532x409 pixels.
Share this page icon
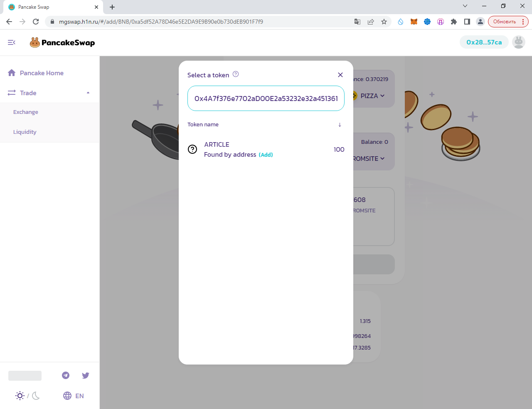(x=371, y=22)
